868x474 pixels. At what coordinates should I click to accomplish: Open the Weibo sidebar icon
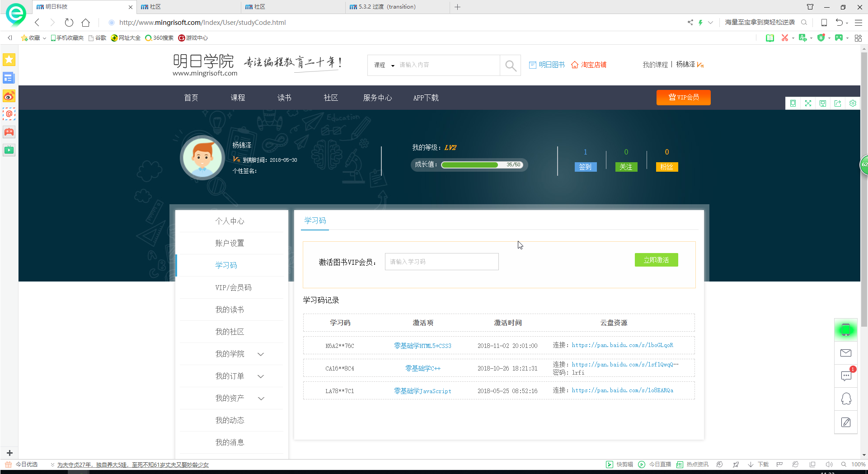tap(9, 96)
